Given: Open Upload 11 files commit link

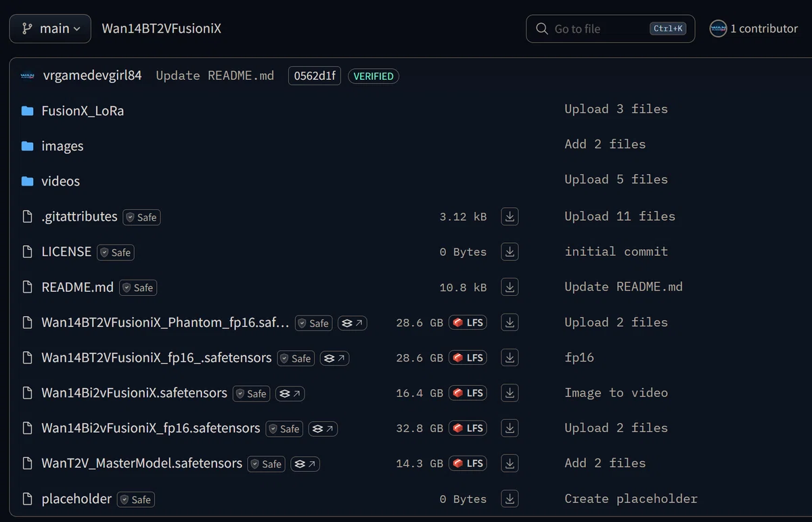Looking at the screenshot, I should tap(620, 217).
